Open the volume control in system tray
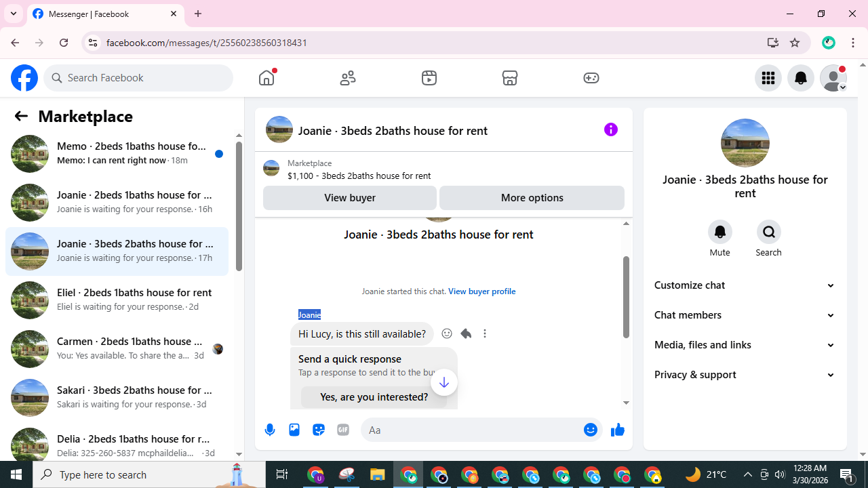Viewport: 868px width, 488px height. 780,474
